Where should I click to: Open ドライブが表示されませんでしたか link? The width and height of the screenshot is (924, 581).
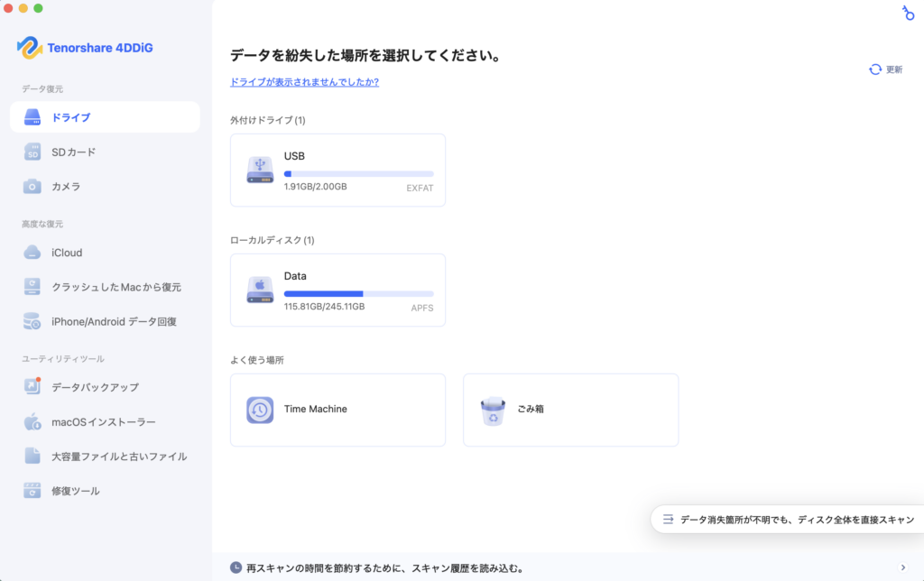pos(304,81)
